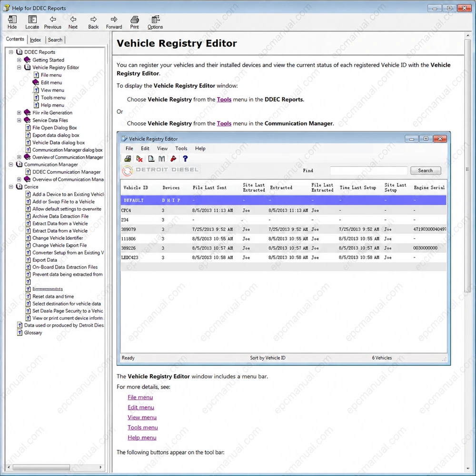The image size is (476, 476).
Task: Click printer icon in Vehicle Registry Editor toolbar
Action: (128, 159)
